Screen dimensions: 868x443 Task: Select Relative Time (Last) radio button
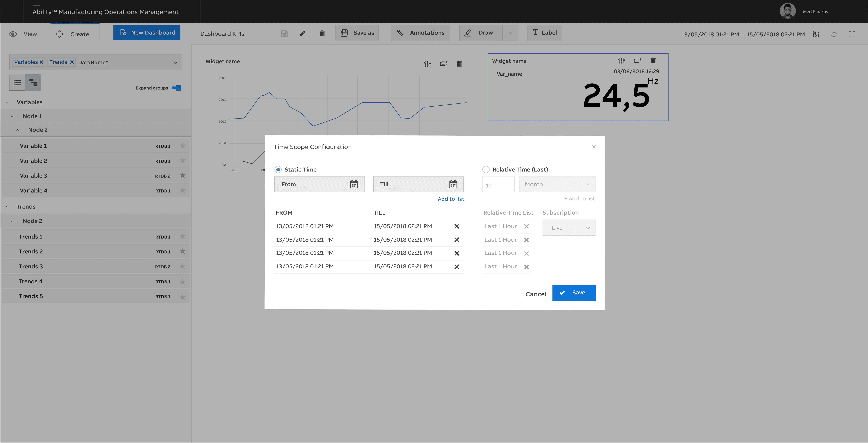(486, 169)
